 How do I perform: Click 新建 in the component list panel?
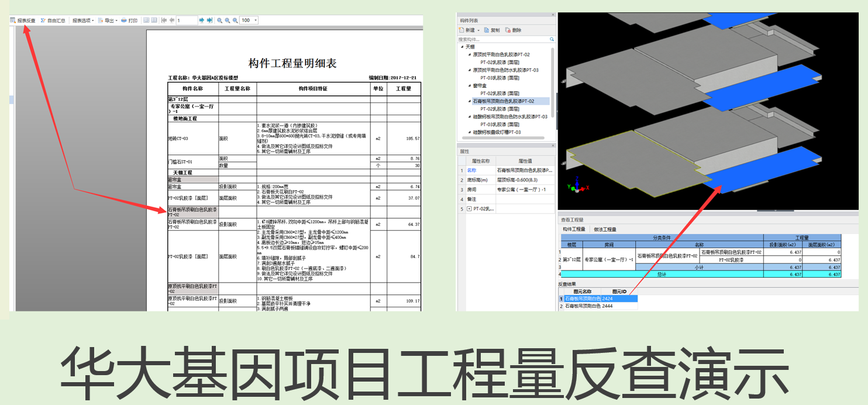pyautogui.click(x=467, y=30)
